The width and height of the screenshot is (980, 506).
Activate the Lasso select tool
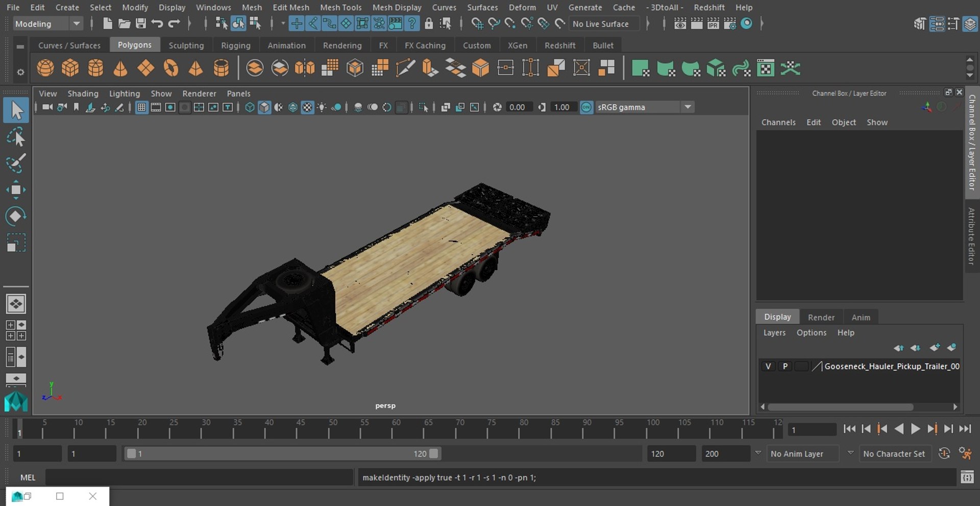tap(16, 137)
